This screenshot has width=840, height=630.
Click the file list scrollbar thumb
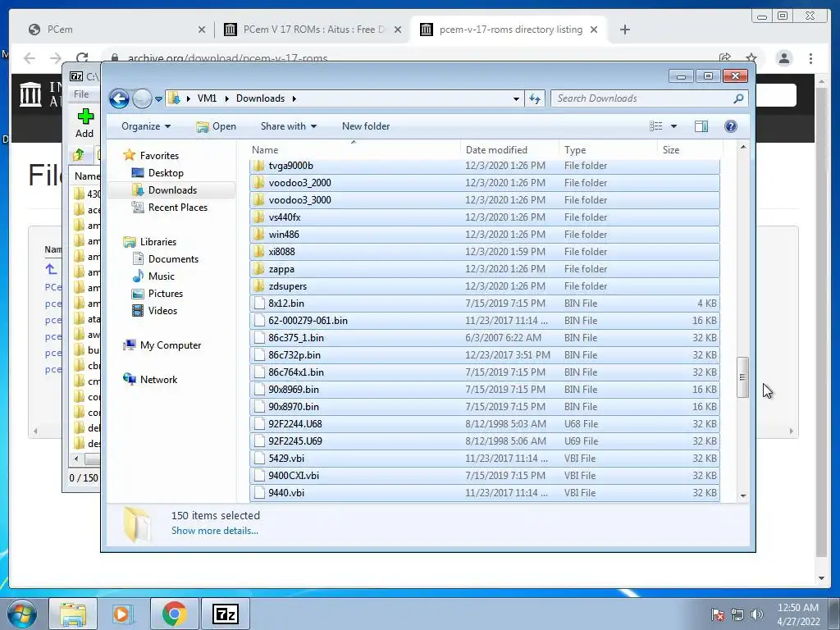click(x=742, y=377)
